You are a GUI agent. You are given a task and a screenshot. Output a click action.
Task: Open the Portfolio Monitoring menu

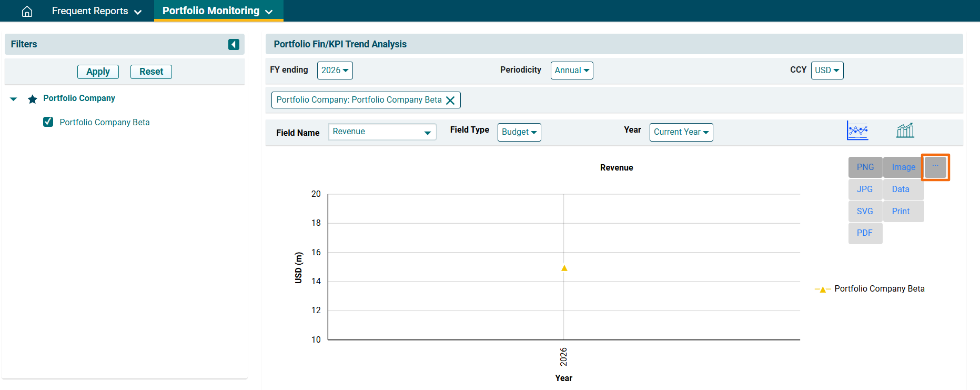coord(218,11)
